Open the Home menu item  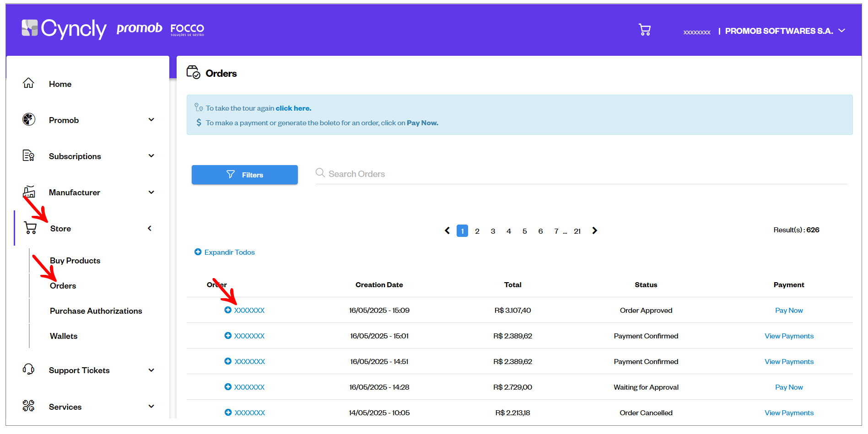(x=60, y=84)
